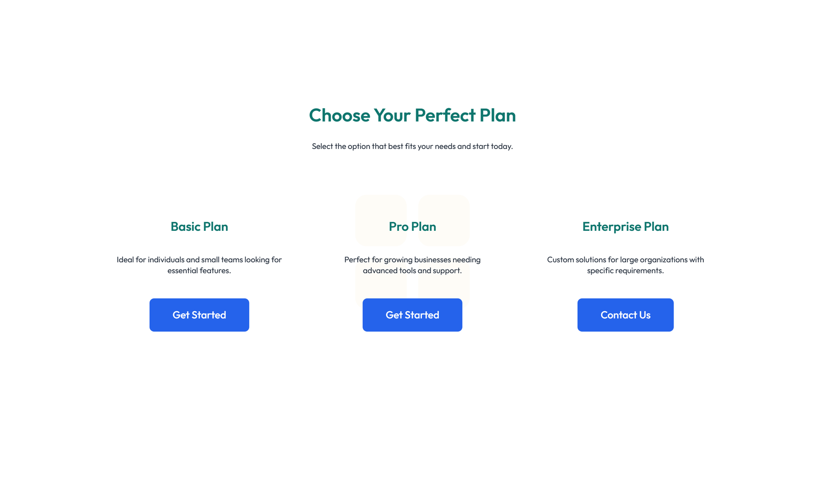Click "Ideal for individuals and small teams" line
Viewport: 825px width, 504px height.
click(x=199, y=260)
